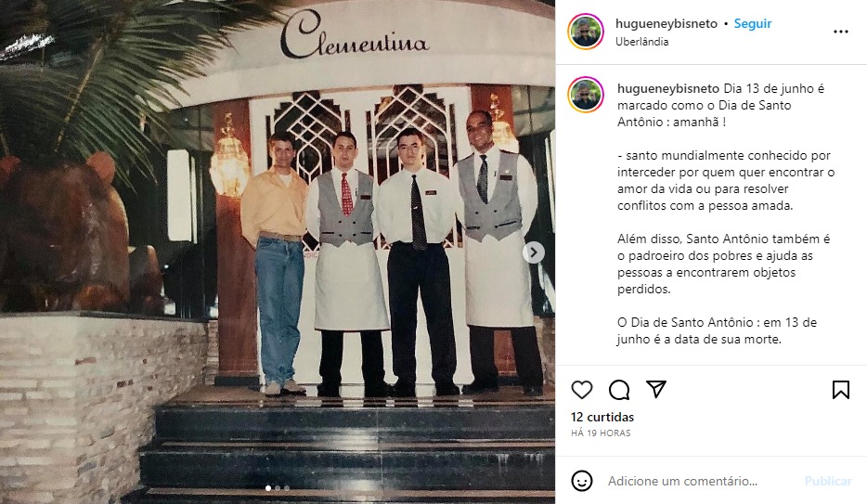
Task: Open the HÁ 19 HORAS timestamp
Action: point(601,433)
